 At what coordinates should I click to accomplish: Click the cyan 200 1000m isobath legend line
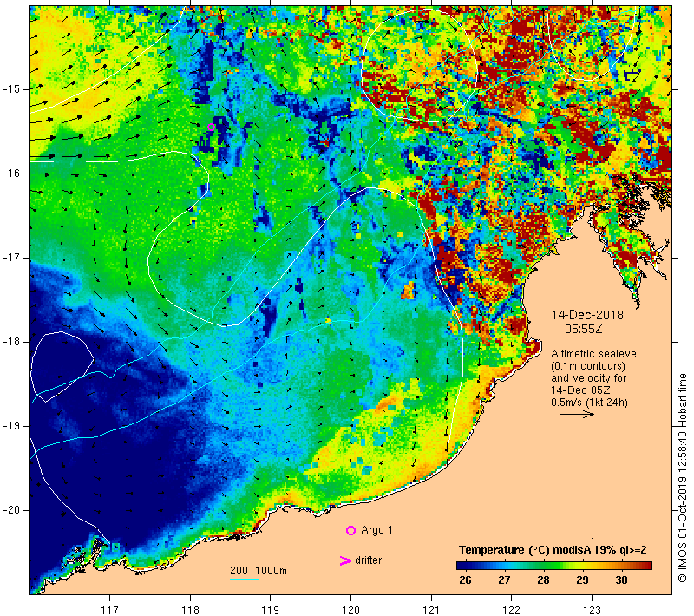pyautogui.click(x=245, y=579)
